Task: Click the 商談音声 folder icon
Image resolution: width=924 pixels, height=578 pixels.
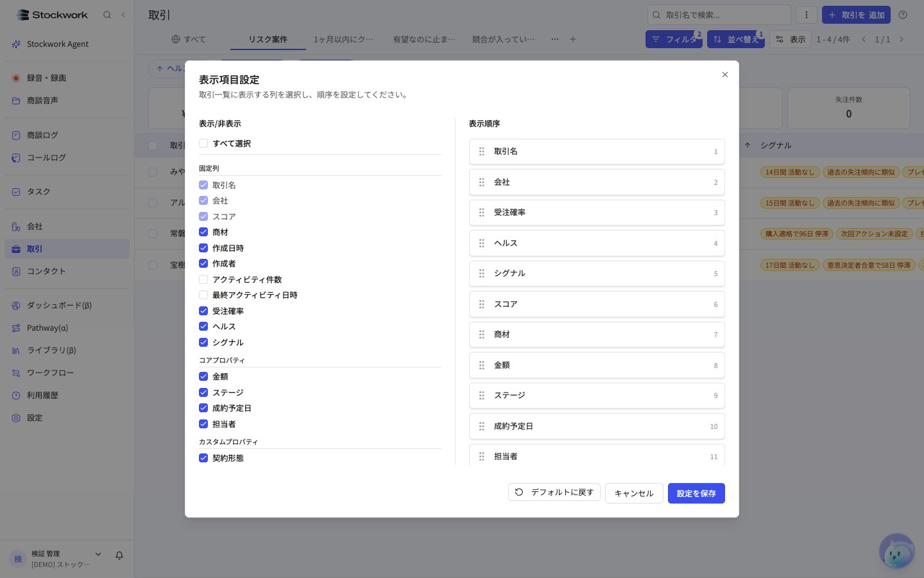Action: pos(16,101)
